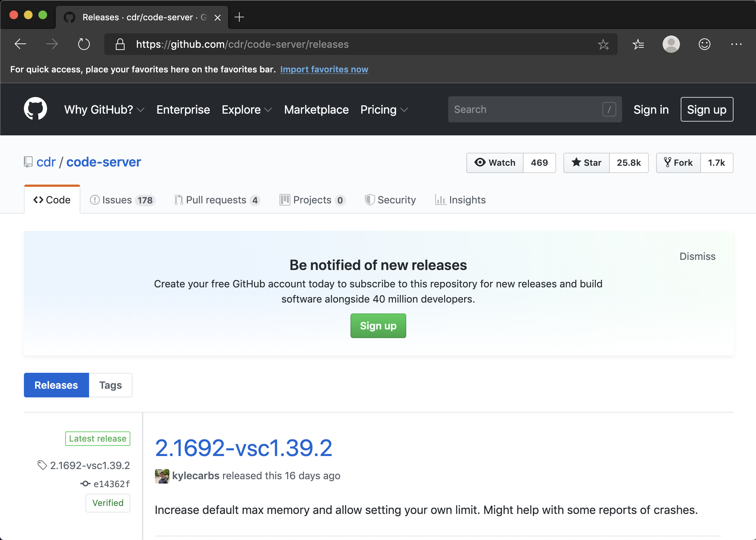Open the 469 watchers count

(x=539, y=163)
